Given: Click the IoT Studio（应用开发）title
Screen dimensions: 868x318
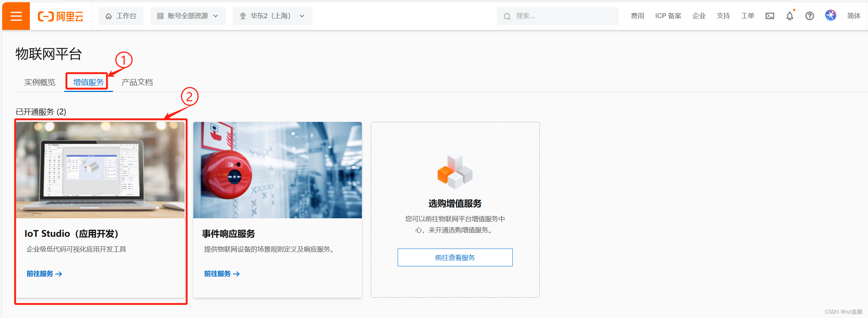Looking at the screenshot, I should [72, 234].
